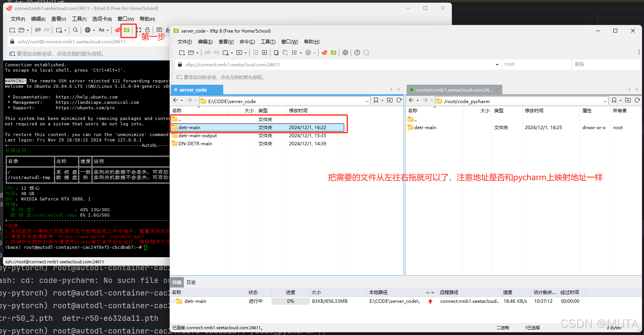Select the 传输 transfer tab

[x=177, y=282]
